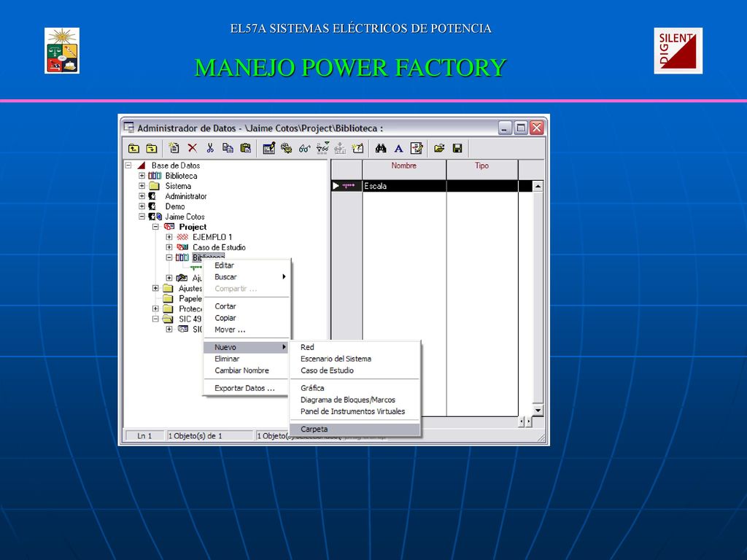
Task: Select Caso de Estudio in submenu
Action: tap(355, 370)
